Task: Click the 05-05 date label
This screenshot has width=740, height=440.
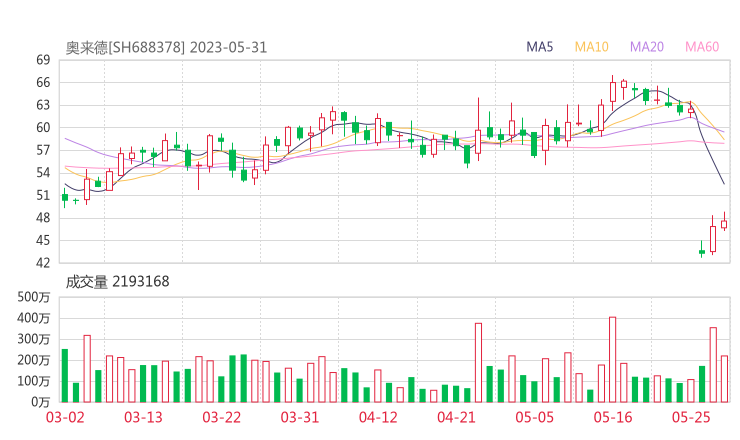Action: pyautogui.click(x=535, y=418)
